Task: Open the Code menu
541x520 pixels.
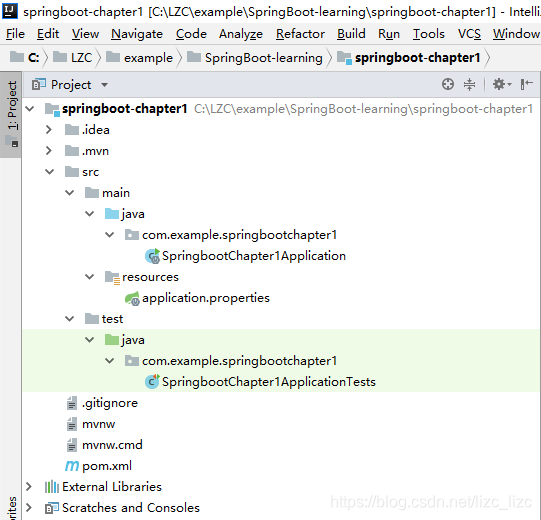Action: pyautogui.click(x=191, y=34)
